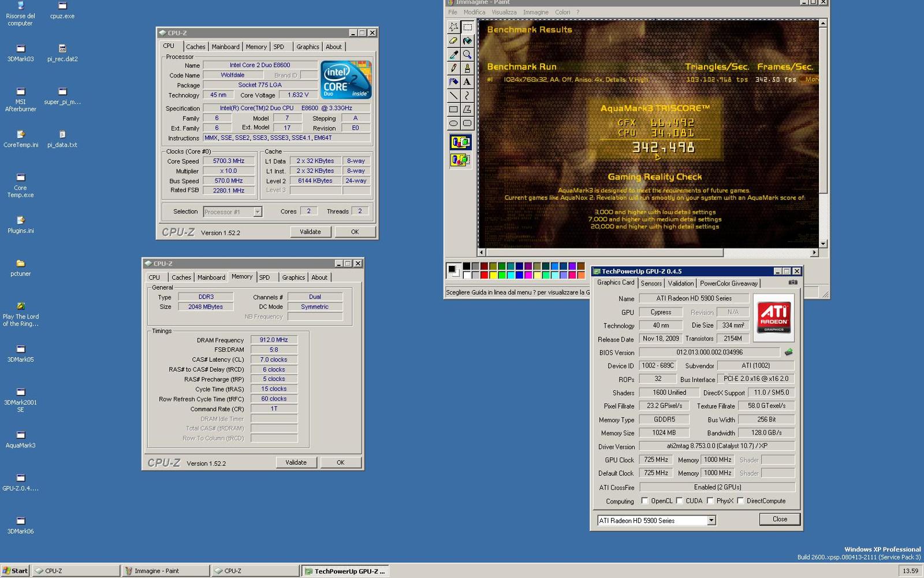Select the Pencil tool in Paint
The image size is (924, 578).
pyautogui.click(x=453, y=68)
